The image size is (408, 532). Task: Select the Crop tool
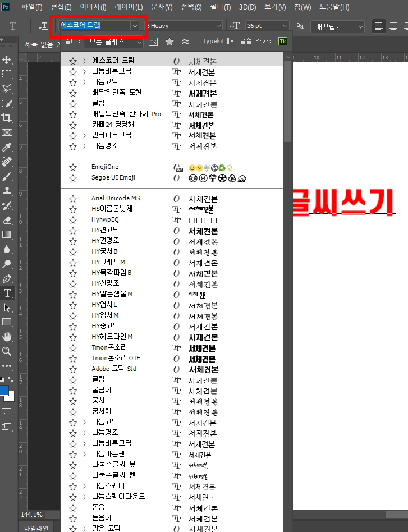(x=6, y=118)
